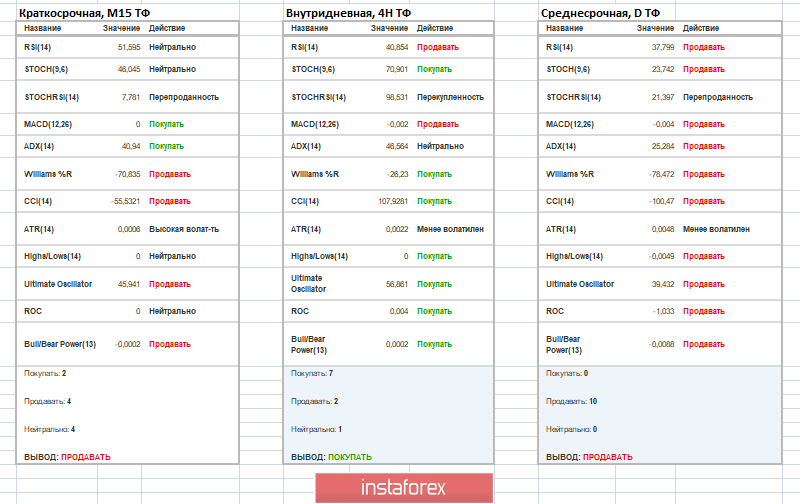808x504 pixels.
Task: Click MACD value -0,004 in the D table
Action: pyautogui.click(x=664, y=124)
